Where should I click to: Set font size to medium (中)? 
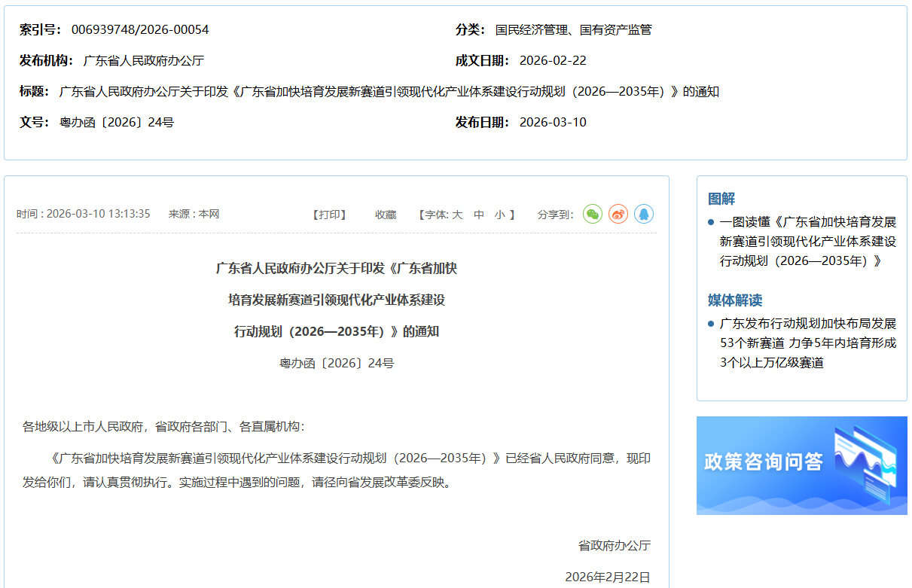(479, 215)
